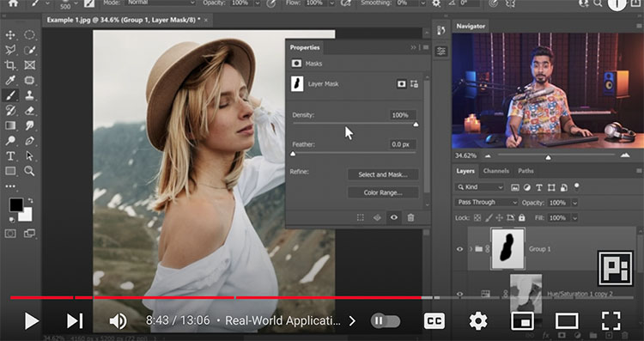The width and height of the screenshot is (644, 341).
Task: Select the Dodge tool
Action: 9,141
